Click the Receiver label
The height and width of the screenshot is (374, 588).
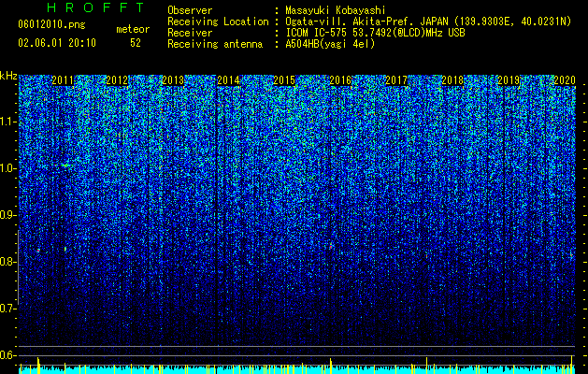[190, 33]
